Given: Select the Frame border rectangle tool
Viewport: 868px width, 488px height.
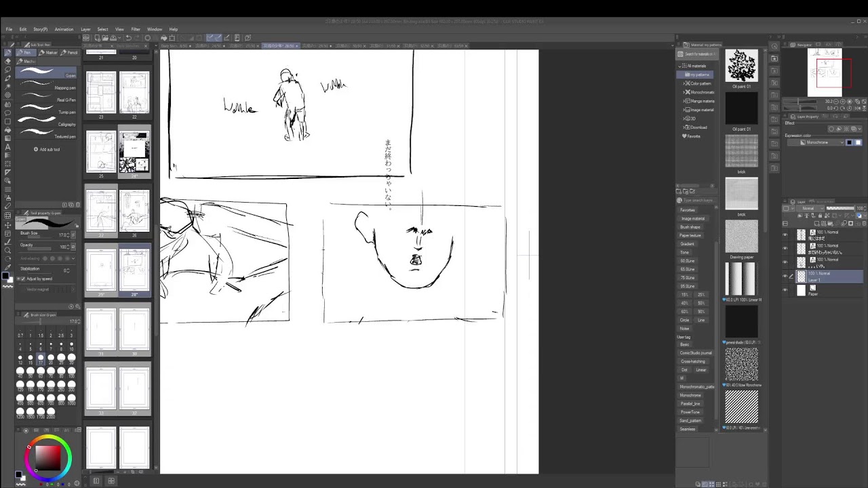Looking at the screenshot, I should point(8,121).
